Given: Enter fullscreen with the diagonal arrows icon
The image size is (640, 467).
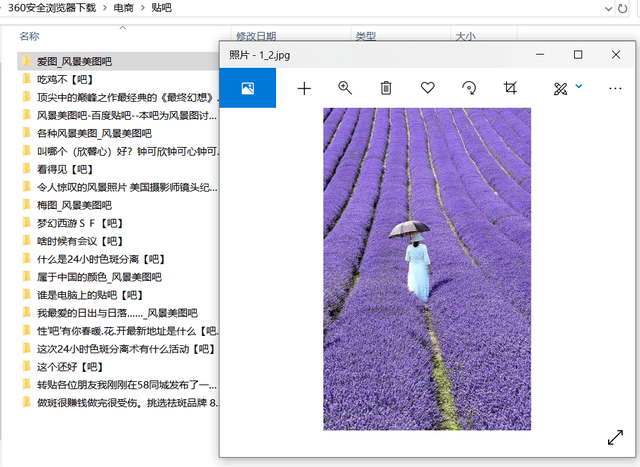Looking at the screenshot, I should pyautogui.click(x=615, y=438).
